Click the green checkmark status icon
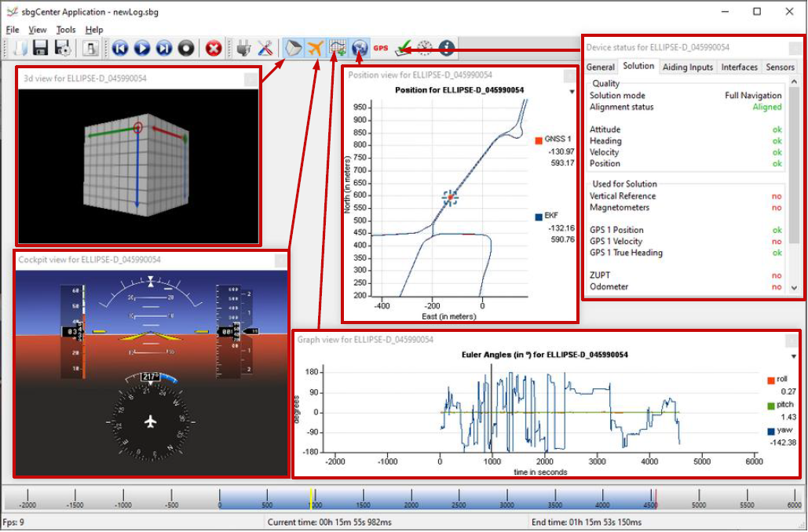This screenshot has width=808, height=532. click(402, 47)
